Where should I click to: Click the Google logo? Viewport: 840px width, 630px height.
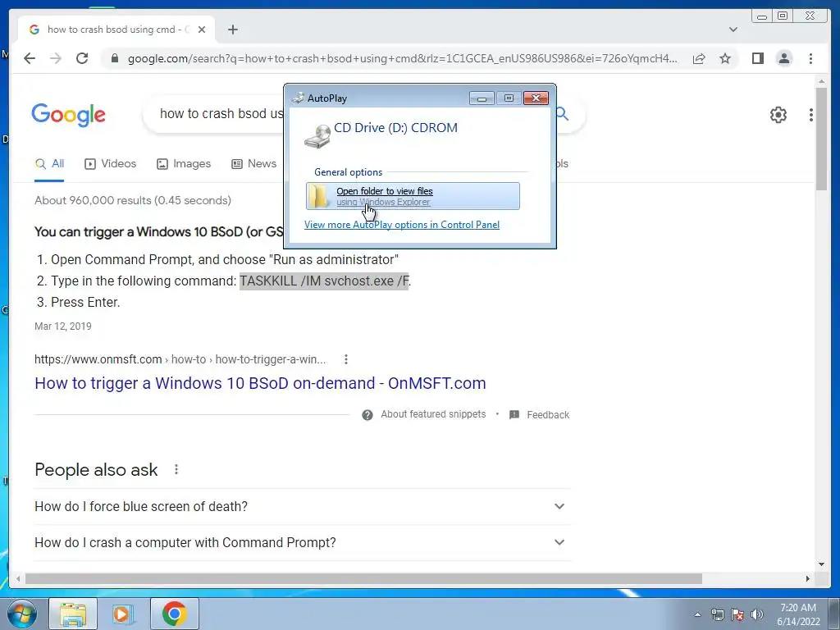coord(69,115)
